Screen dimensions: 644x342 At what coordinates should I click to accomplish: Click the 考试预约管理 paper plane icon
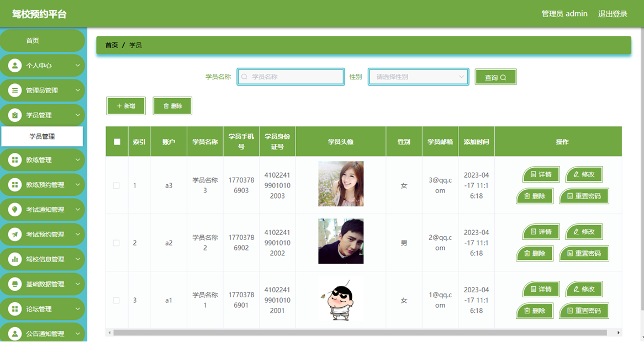coord(15,234)
